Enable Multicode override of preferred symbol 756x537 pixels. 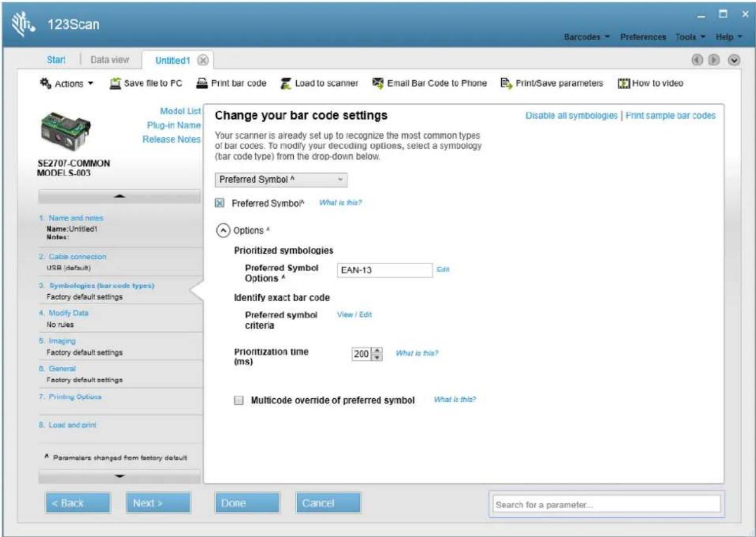click(239, 401)
